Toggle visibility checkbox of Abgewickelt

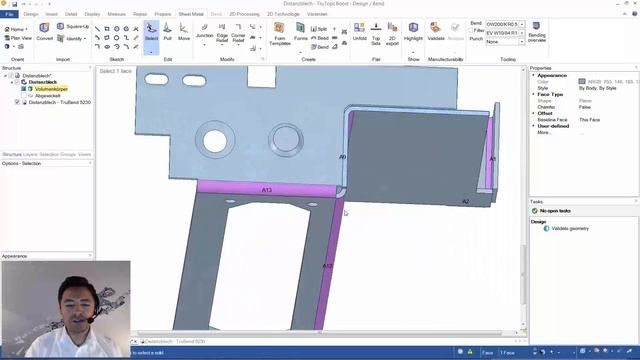tap(24, 96)
